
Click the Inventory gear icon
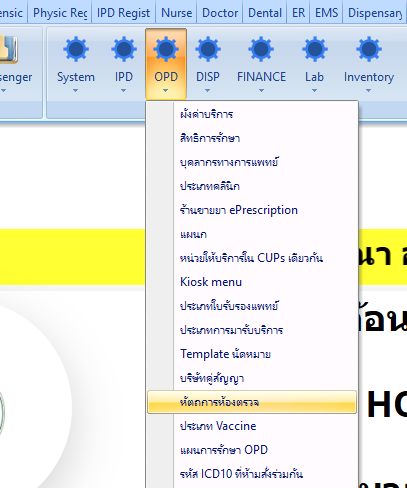[x=369, y=49]
